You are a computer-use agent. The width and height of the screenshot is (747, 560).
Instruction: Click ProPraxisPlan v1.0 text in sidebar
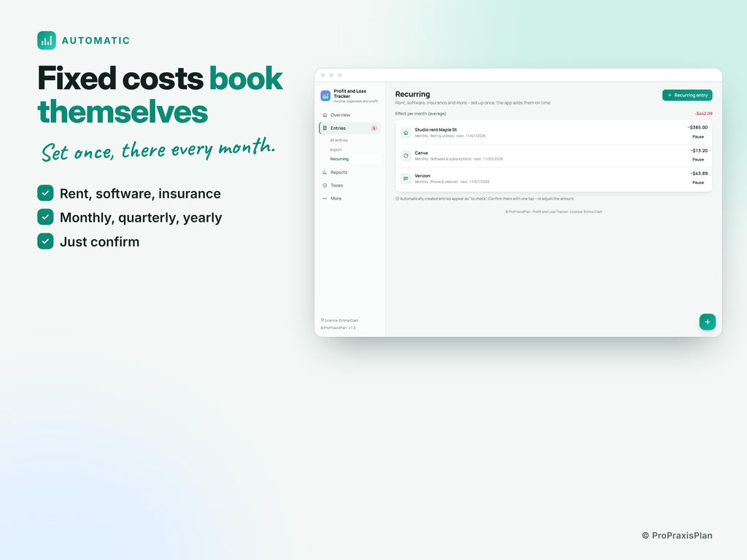(338, 327)
